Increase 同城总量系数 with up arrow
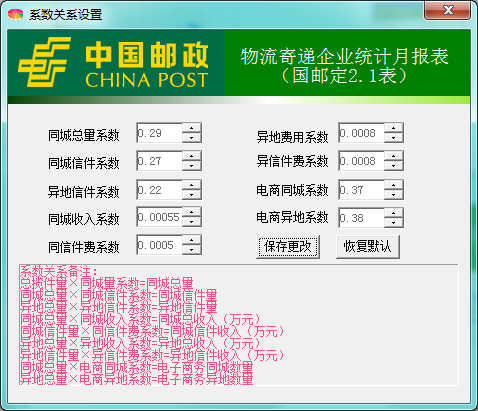The width and height of the screenshot is (478, 411). pyautogui.click(x=191, y=128)
